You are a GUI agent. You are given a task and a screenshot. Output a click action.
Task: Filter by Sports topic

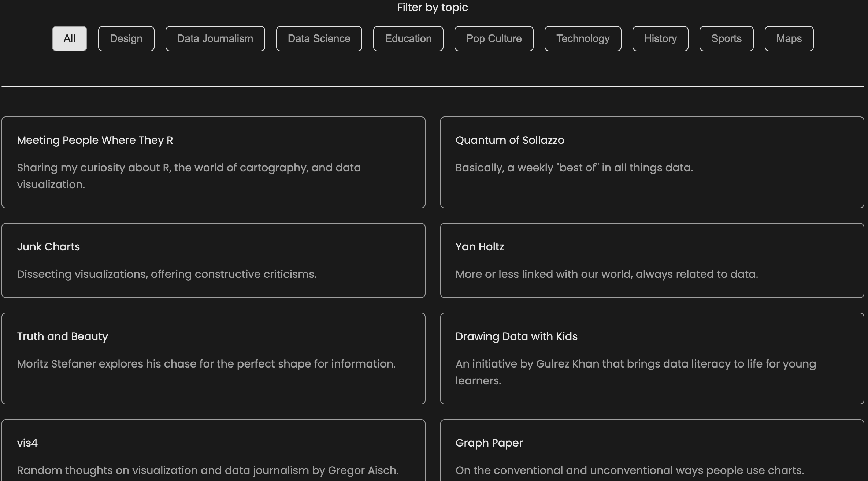727,38
